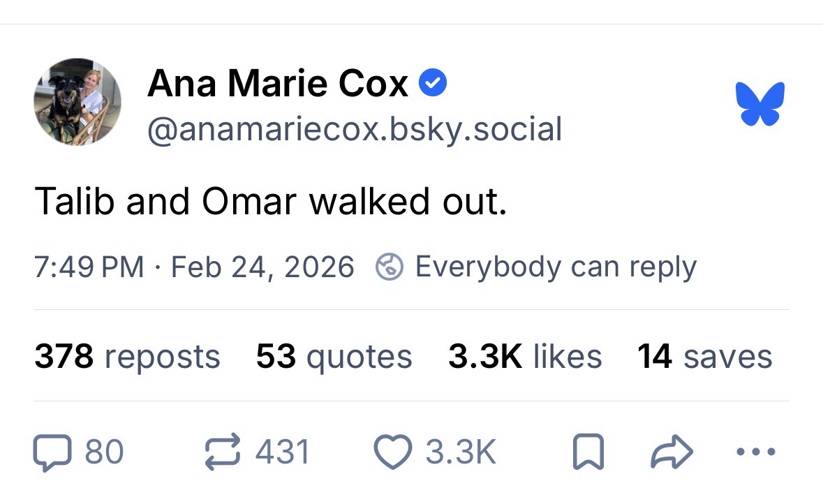
Task: Repost this post using the arrows icon
Action: 221,452
